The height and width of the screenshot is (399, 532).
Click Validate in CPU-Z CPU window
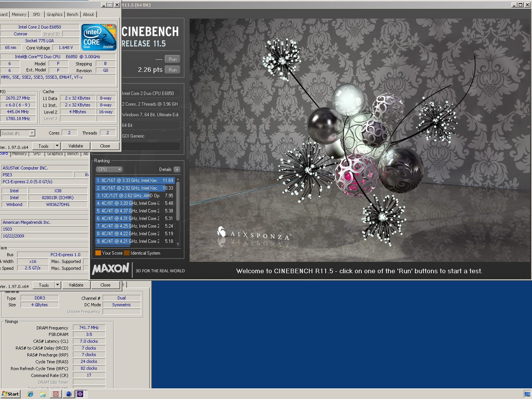[76, 146]
